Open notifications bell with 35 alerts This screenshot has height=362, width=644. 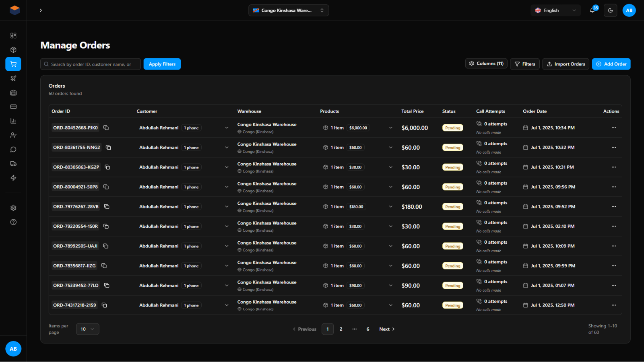592,10
